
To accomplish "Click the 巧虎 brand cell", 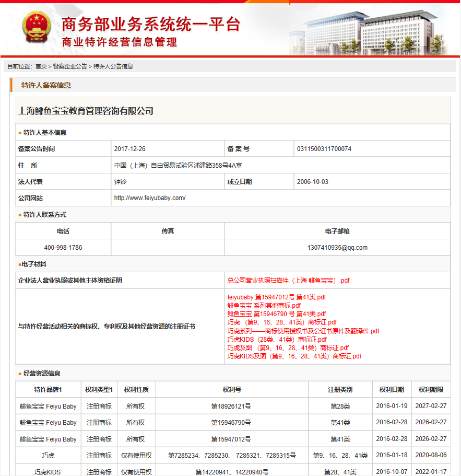I will point(48,455).
